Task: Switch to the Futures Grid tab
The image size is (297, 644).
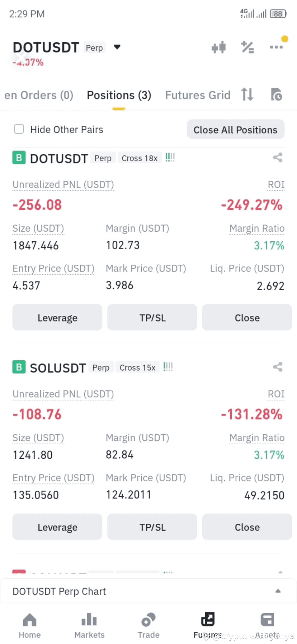Action: click(198, 95)
